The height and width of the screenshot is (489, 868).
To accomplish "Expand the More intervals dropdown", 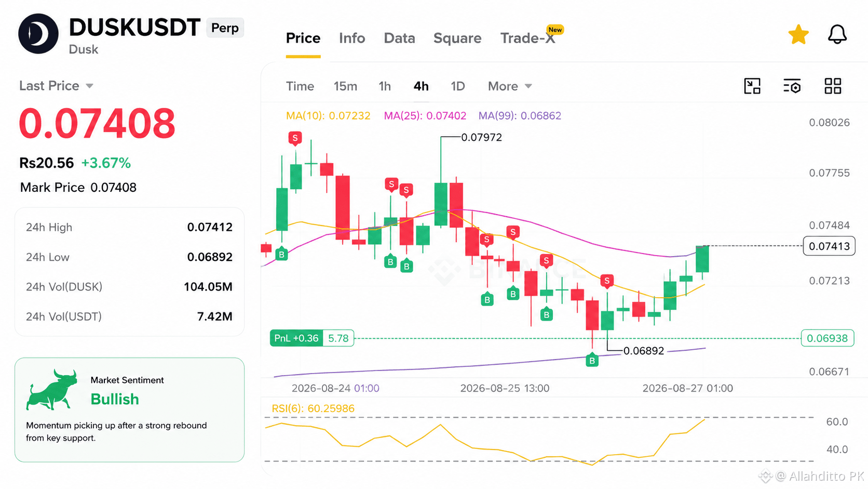I will (510, 86).
